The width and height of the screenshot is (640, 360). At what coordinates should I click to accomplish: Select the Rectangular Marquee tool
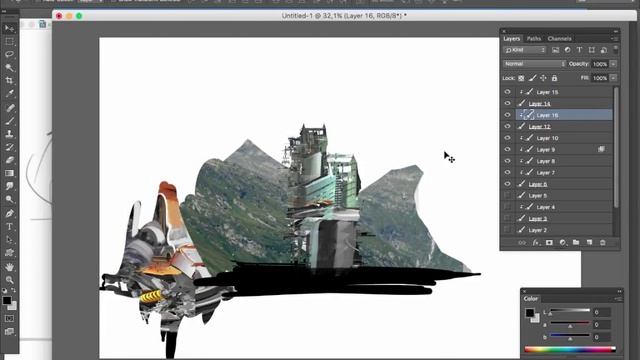[9, 41]
